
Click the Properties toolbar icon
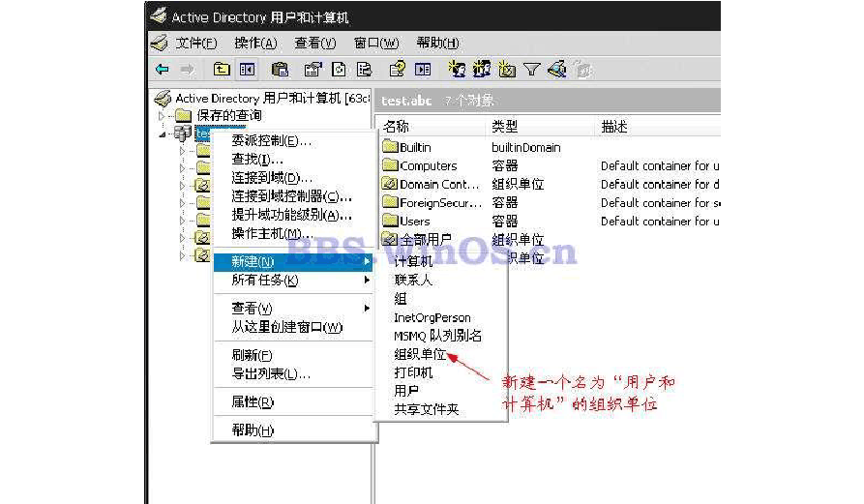[x=313, y=70]
